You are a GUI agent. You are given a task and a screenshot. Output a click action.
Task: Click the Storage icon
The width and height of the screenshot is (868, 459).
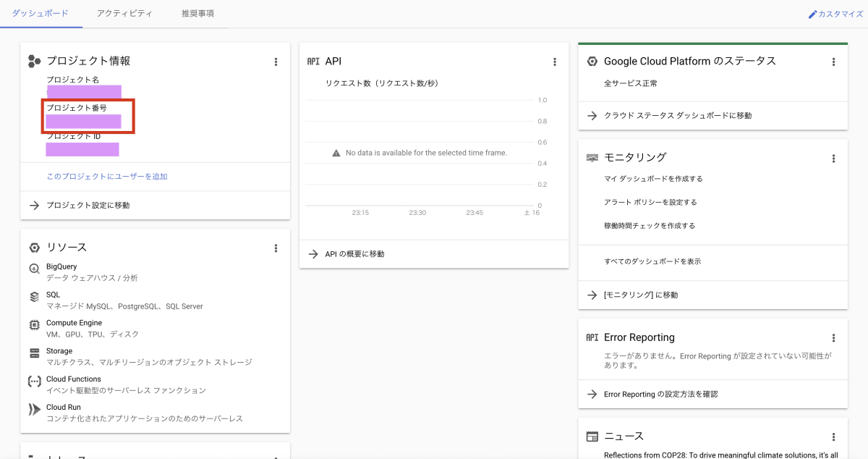[34, 353]
